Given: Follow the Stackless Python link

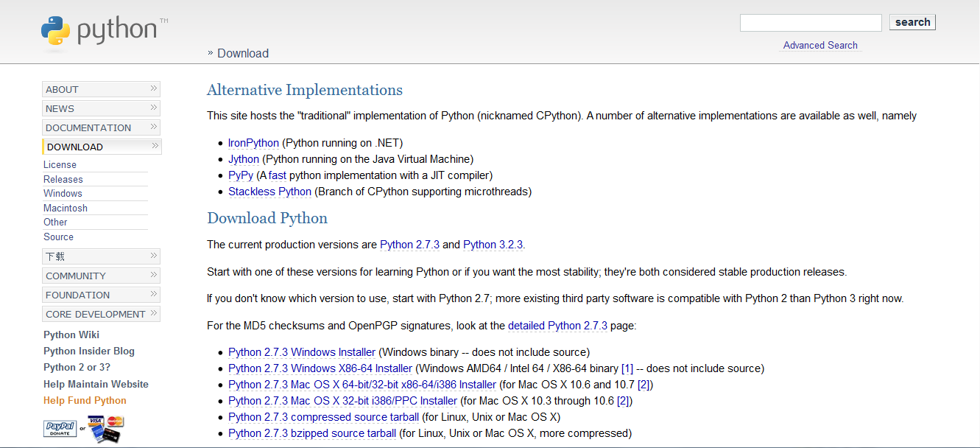Looking at the screenshot, I should [x=269, y=192].
